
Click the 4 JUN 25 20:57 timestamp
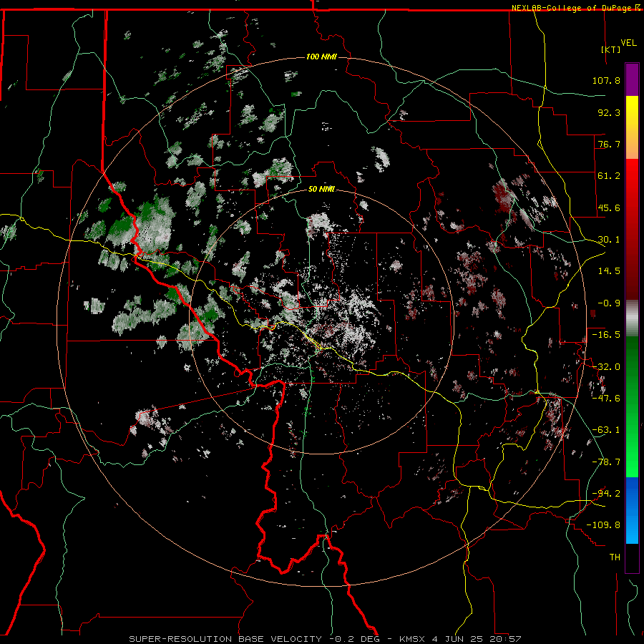coord(477,639)
